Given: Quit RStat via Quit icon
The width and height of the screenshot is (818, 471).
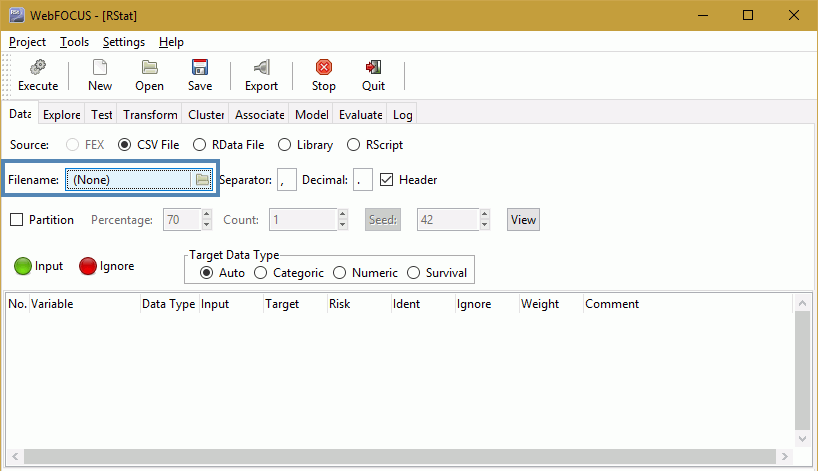Looking at the screenshot, I should point(374,76).
